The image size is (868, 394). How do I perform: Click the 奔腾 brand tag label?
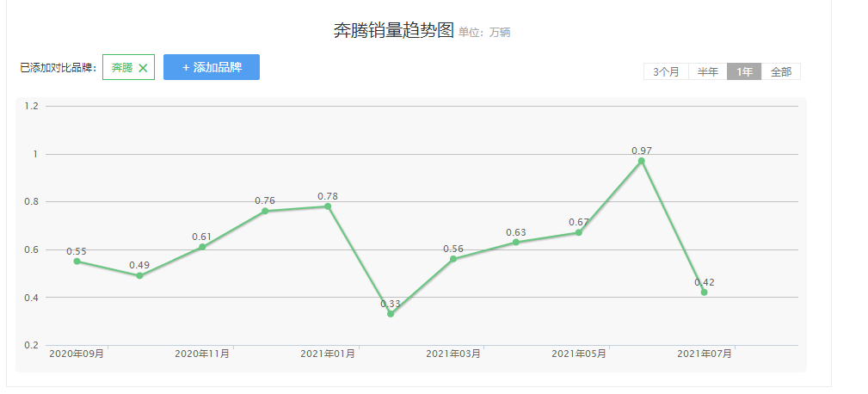point(121,68)
